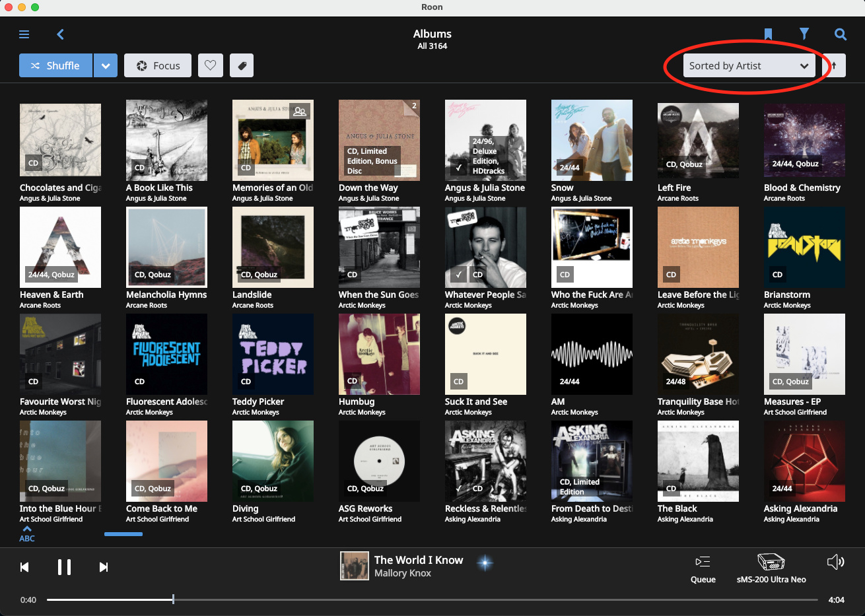Open the hamburger navigation menu

click(24, 34)
